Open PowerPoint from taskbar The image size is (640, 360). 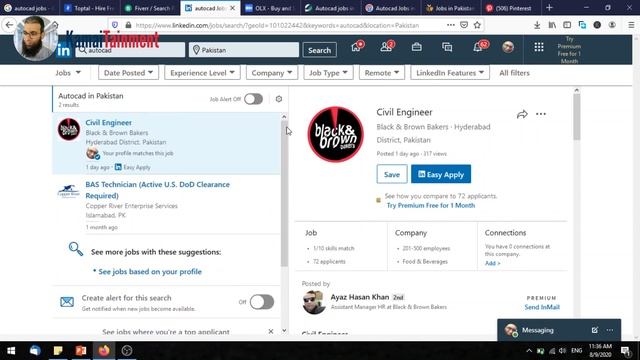81,351
